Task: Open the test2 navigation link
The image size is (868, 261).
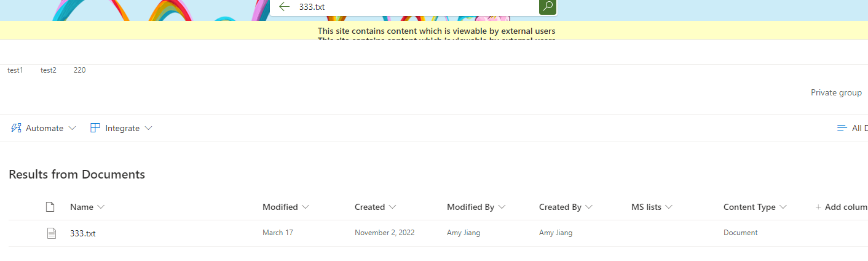Action: [49, 70]
